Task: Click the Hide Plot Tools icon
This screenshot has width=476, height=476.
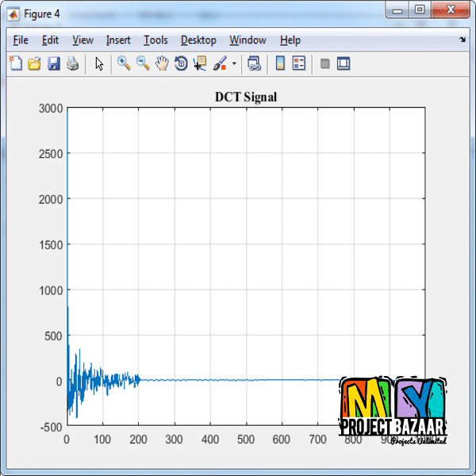Action: click(x=324, y=63)
